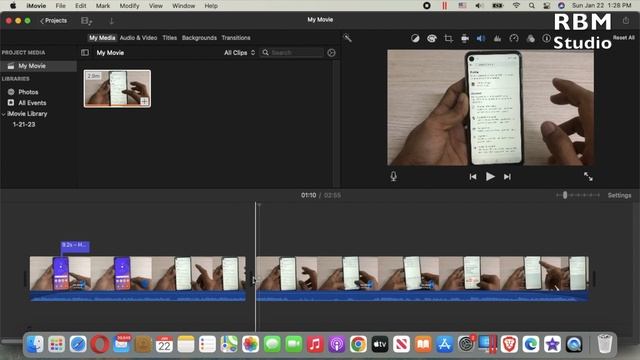Open iMovie star icon in dock
The height and width of the screenshot is (360, 640).
(552, 344)
